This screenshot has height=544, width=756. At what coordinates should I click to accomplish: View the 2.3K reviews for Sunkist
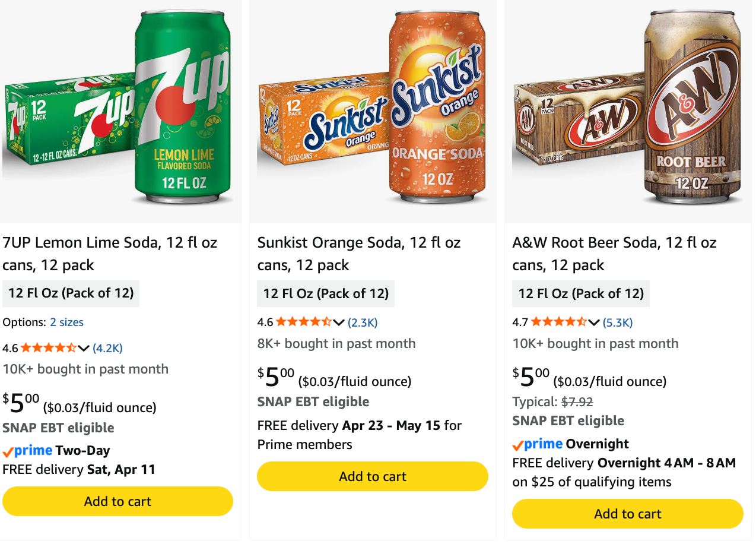click(363, 322)
